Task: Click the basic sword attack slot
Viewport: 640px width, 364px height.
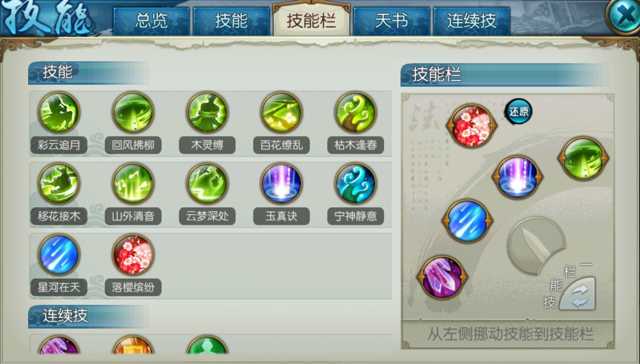Action: (536, 246)
